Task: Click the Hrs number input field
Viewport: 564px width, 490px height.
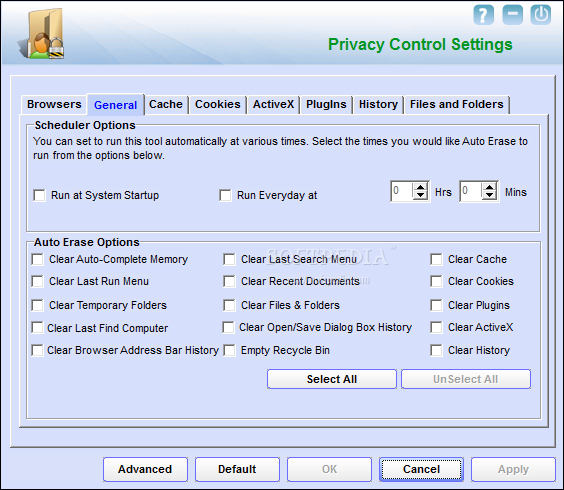Action: coord(402,191)
